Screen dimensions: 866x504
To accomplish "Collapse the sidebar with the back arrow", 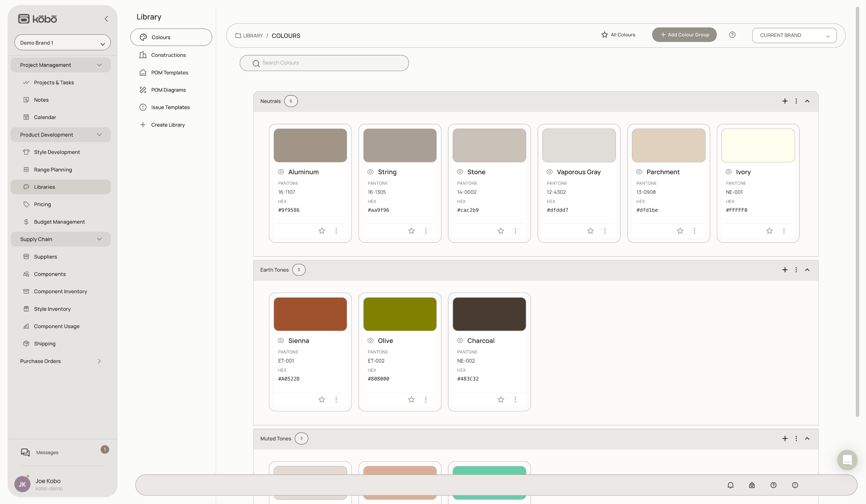I will pos(106,19).
